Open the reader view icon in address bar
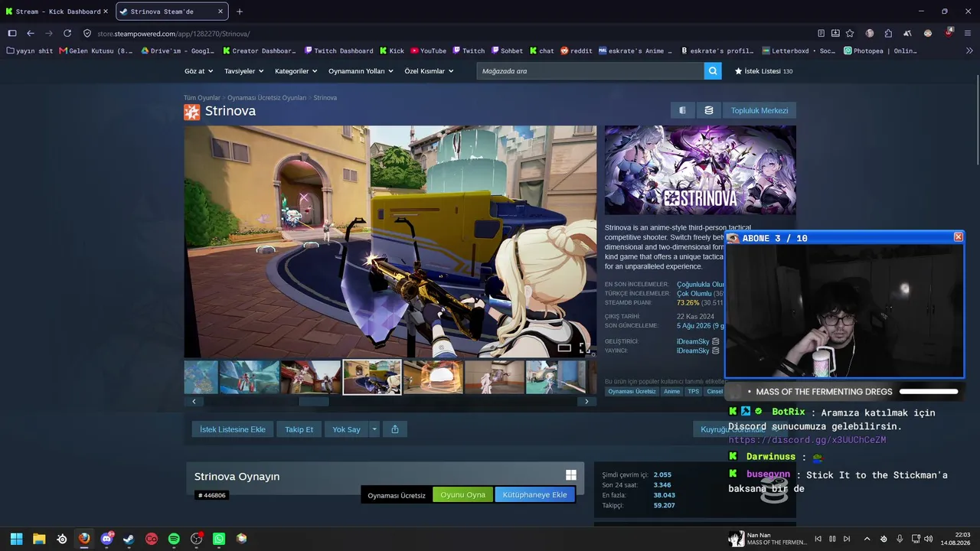The image size is (980, 551). pyautogui.click(x=822, y=34)
